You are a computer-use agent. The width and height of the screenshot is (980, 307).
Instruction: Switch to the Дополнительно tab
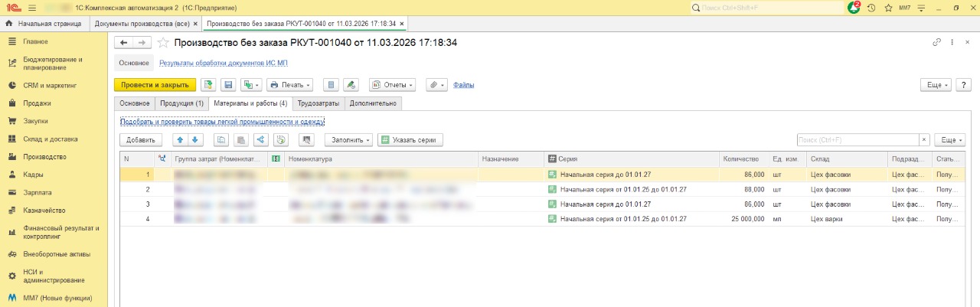373,103
